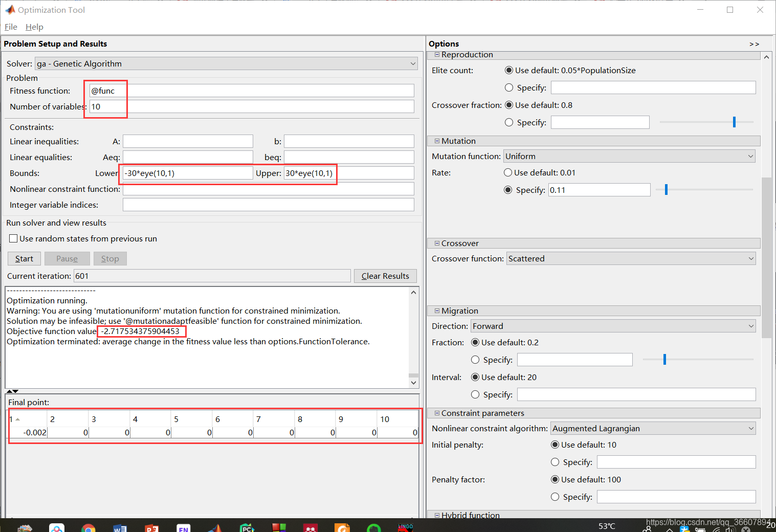Collapse the Constraint parameters section
Viewport: 776px width, 532px height.
point(437,413)
